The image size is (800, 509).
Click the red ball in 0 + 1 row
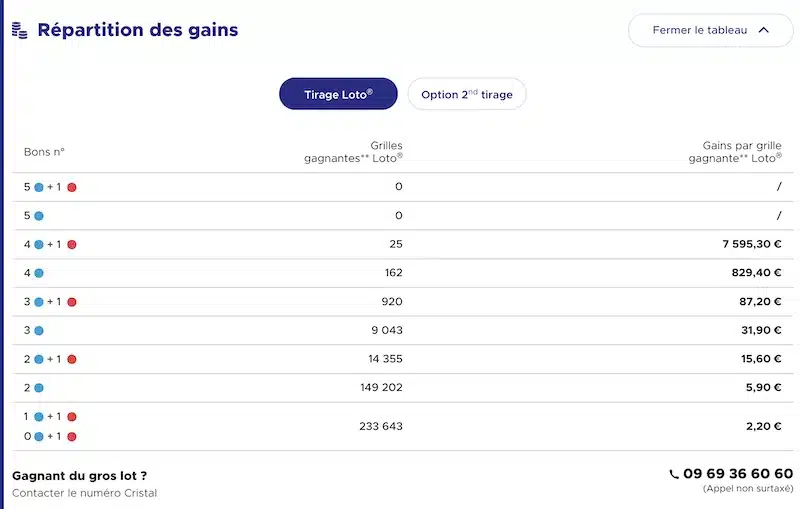[72, 437]
